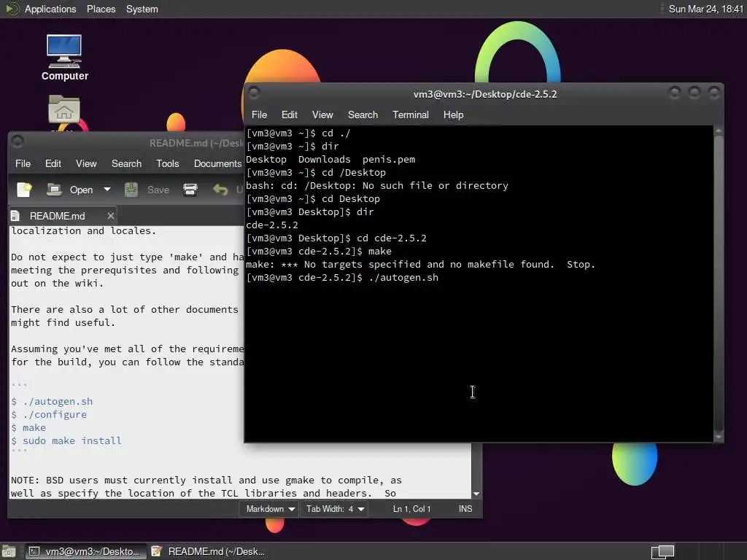Open the editor Documents menu
The height and width of the screenshot is (560, 747).
(x=218, y=164)
